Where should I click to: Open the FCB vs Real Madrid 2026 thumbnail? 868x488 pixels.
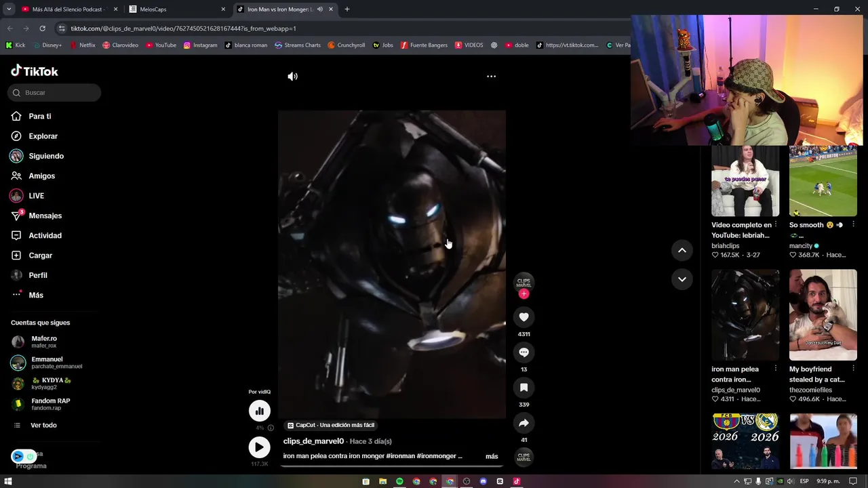click(745, 441)
